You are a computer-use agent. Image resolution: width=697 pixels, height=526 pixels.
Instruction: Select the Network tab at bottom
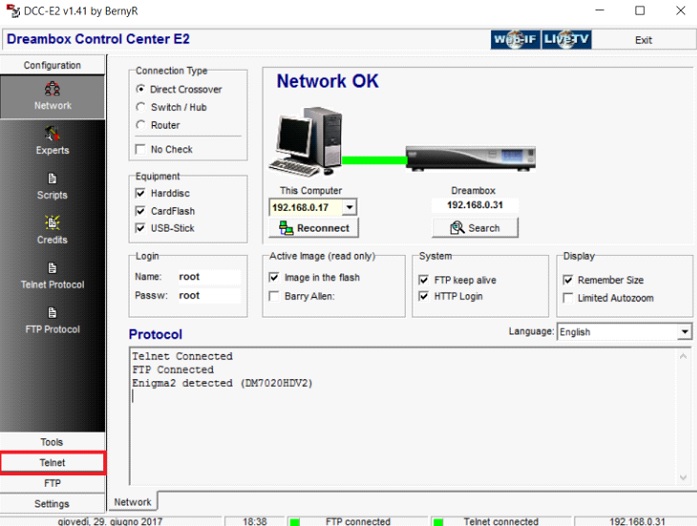coord(132,502)
